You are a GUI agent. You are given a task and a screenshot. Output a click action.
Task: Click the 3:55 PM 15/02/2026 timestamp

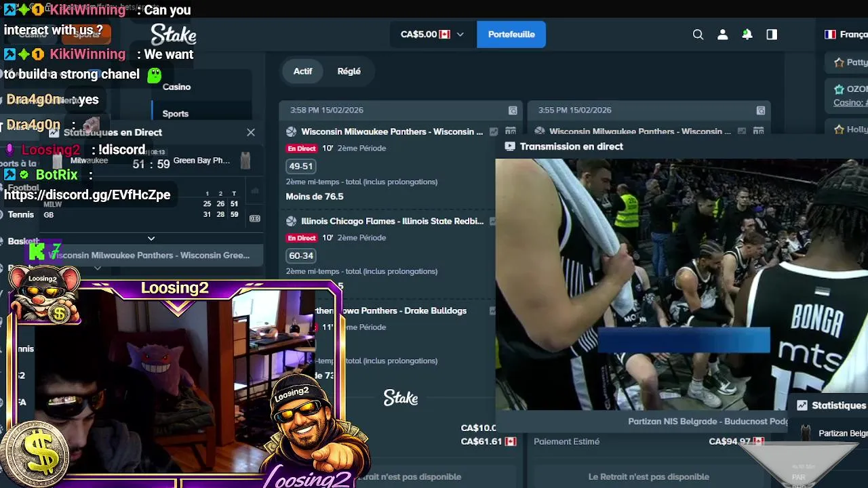click(574, 110)
